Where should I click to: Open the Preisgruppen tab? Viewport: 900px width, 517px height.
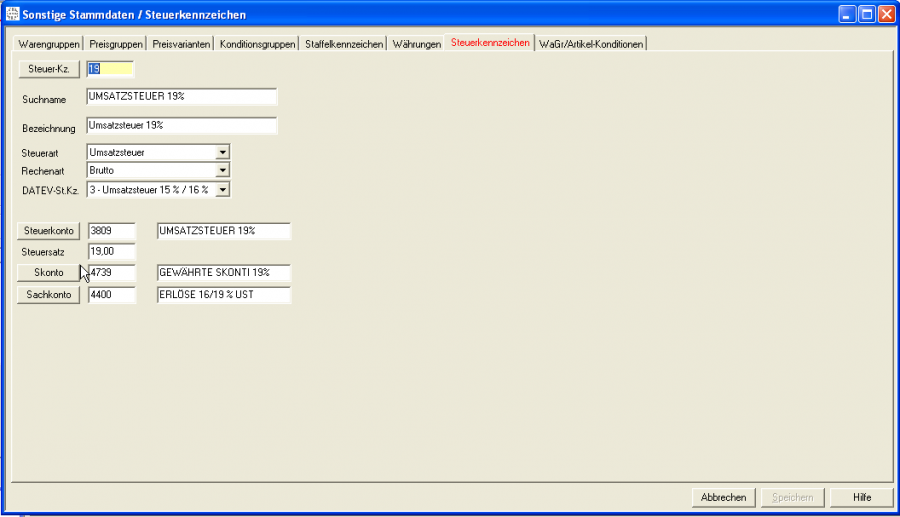click(x=115, y=44)
